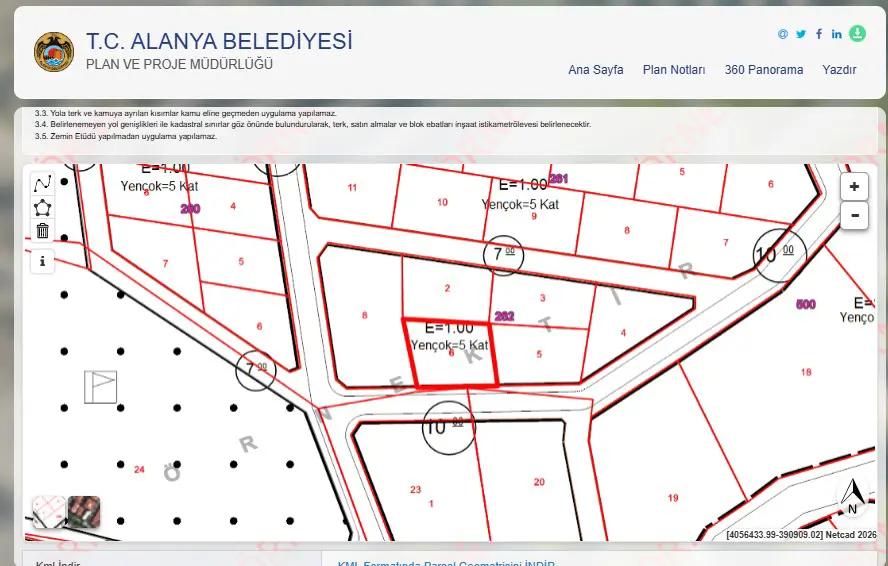Screen dimensions: 888x566
Task: Click parcel 20 label on map
Action: click(x=539, y=482)
